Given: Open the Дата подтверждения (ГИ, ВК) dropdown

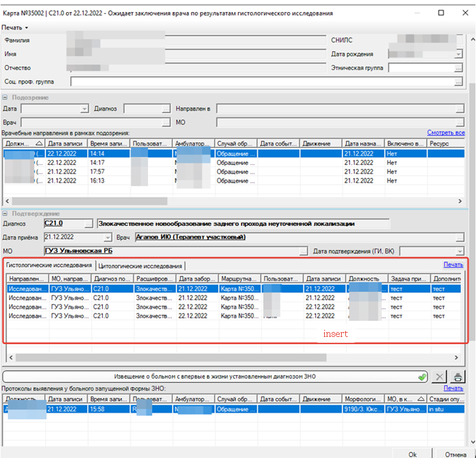Looking at the screenshot, I should (x=460, y=251).
